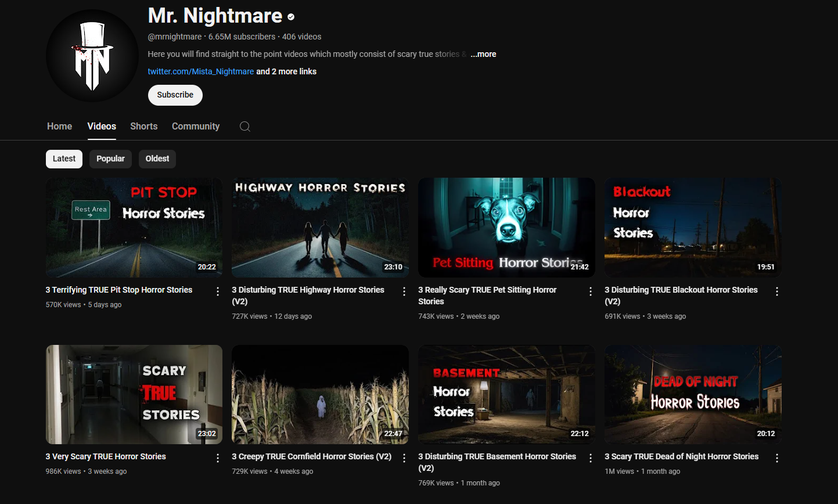Click the 22:12 duration badge

coord(580,434)
